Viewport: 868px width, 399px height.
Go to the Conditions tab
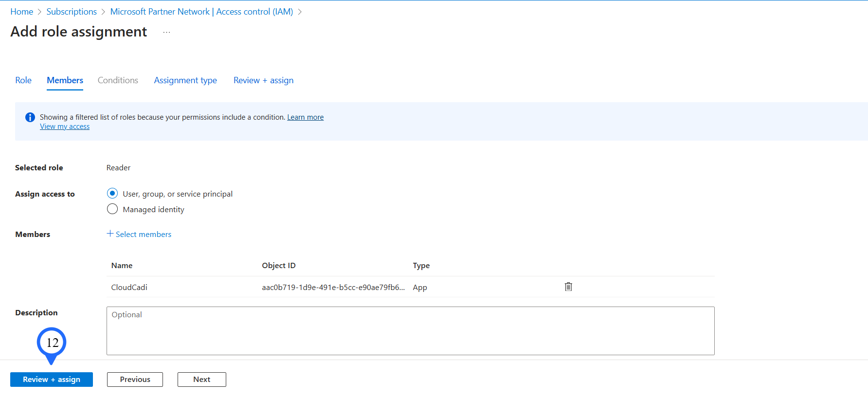118,80
